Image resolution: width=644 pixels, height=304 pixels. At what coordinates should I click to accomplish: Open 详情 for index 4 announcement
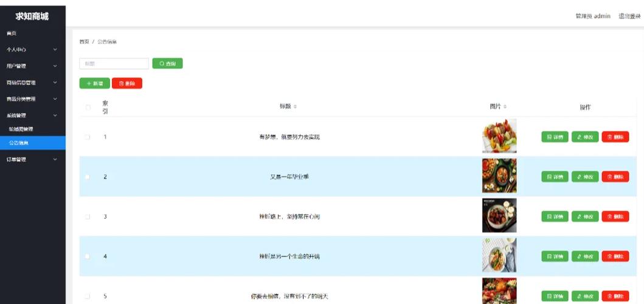point(555,257)
